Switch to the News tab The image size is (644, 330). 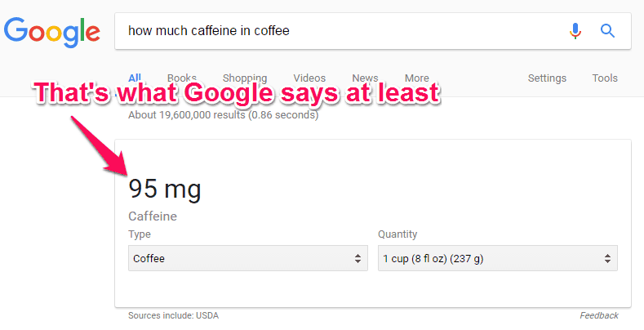click(365, 78)
